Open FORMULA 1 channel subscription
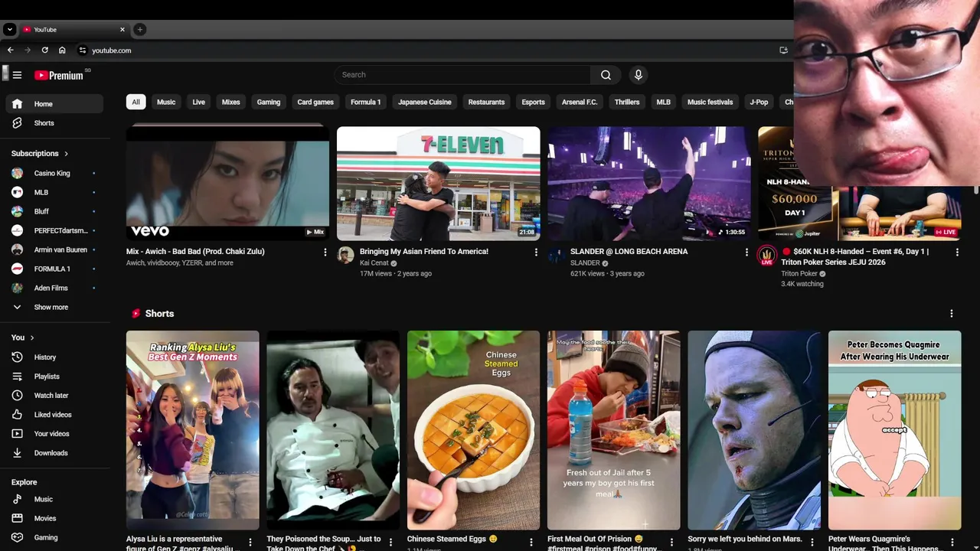The height and width of the screenshot is (551, 980). (54, 269)
